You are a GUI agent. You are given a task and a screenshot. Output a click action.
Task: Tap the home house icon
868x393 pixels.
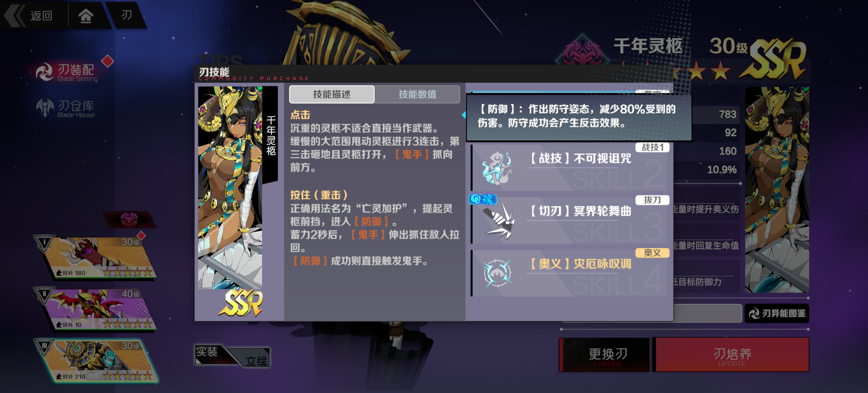86,16
